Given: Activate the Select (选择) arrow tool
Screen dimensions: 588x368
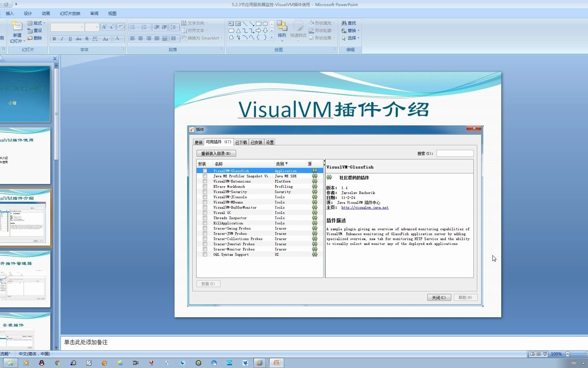Looking at the screenshot, I should 350,38.
